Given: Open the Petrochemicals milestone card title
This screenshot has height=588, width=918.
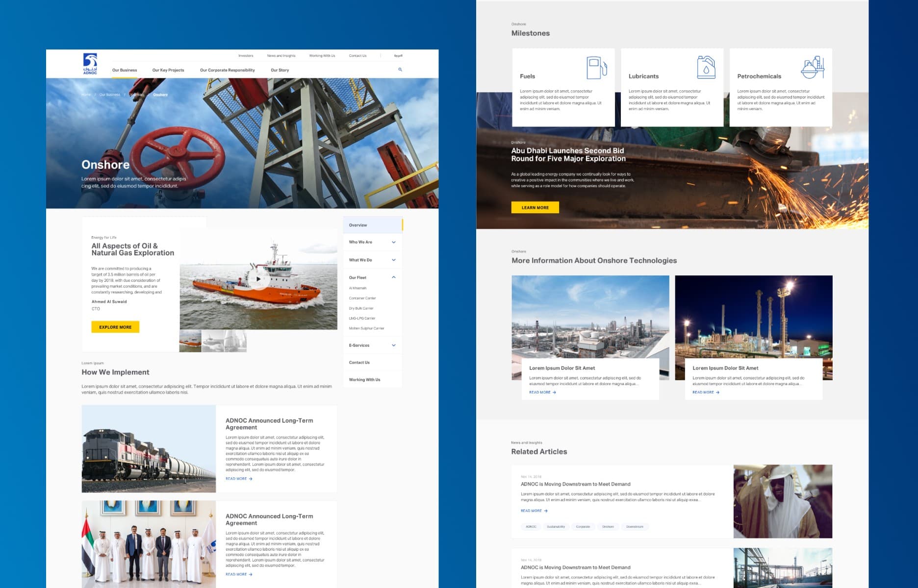Looking at the screenshot, I should (x=759, y=76).
